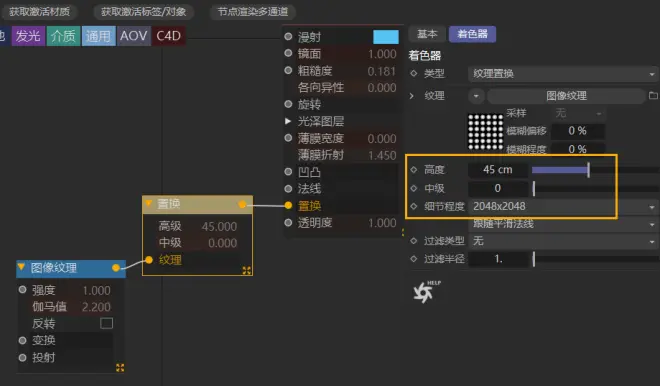Open the 细节程度 2048x2048 dropdown

pos(563,206)
